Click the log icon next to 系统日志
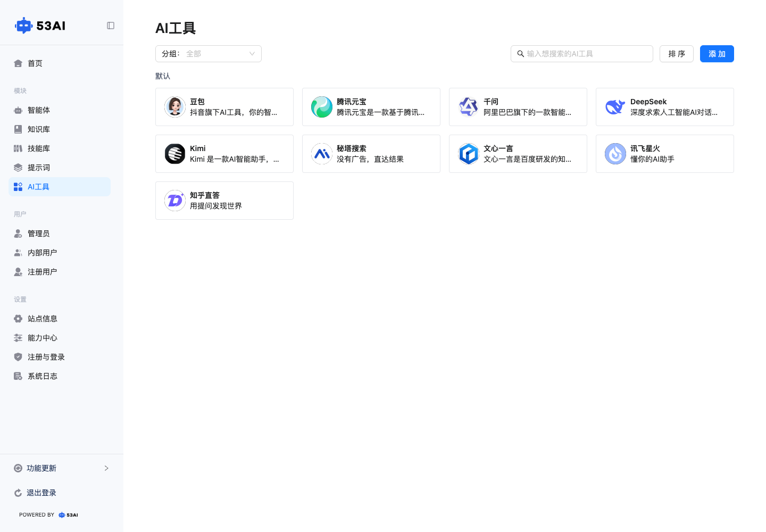The height and width of the screenshot is (532, 766). [x=18, y=376]
